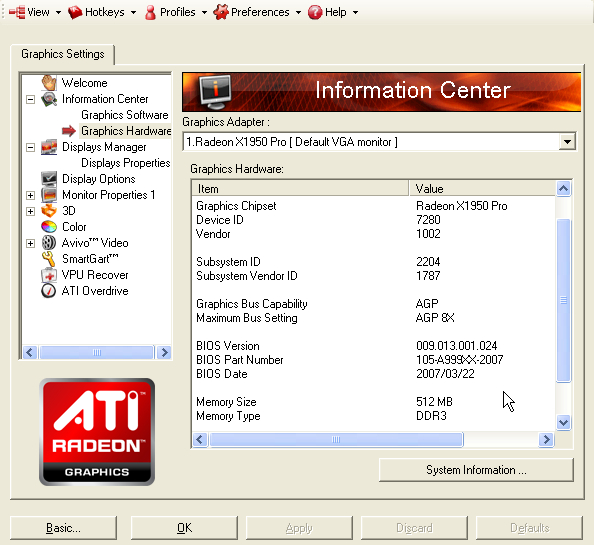Open the Hotkeys menu

(x=102, y=12)
